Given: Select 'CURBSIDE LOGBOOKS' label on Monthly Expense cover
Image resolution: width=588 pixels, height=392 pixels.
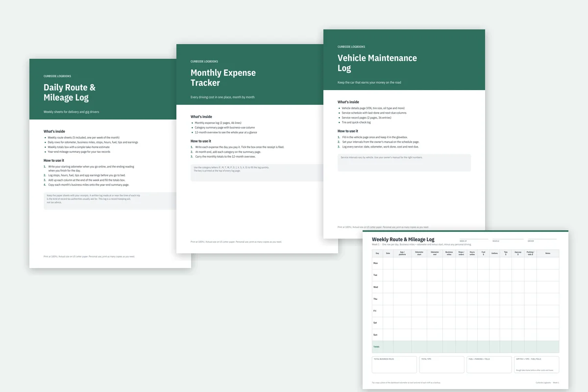Looking at the screenshot, I should (x=204, y=61).
